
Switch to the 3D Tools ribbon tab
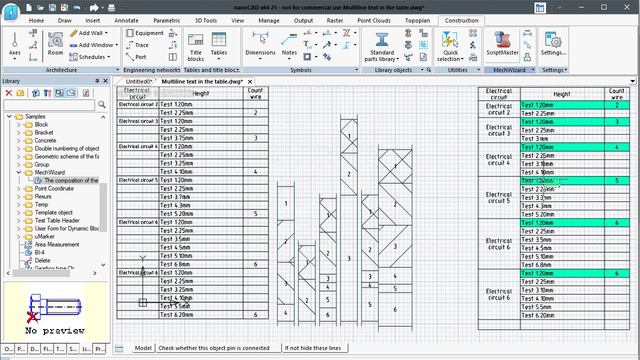point(206,20)
